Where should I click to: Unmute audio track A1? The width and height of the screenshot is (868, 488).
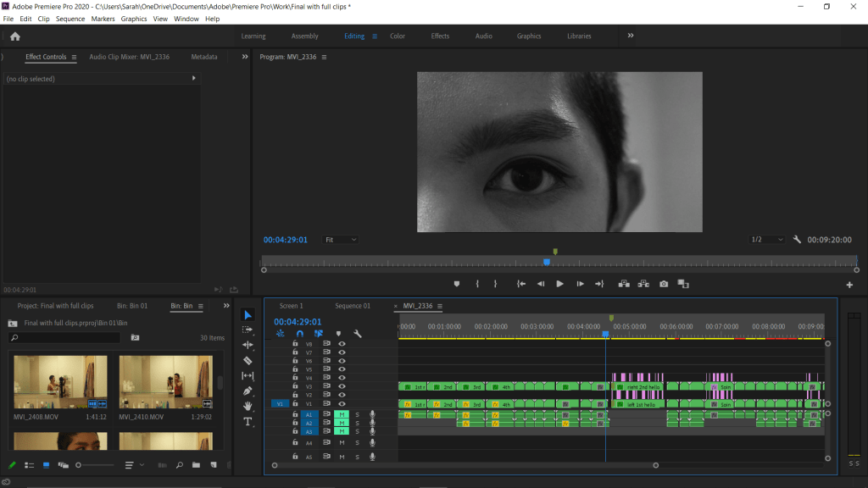click(x=342, y=414)
